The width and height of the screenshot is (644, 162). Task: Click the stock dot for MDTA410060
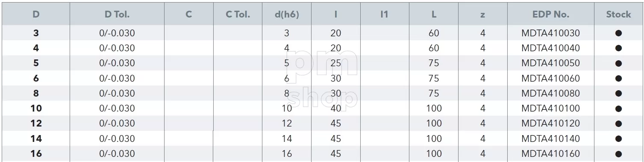[x=618, y=79]
